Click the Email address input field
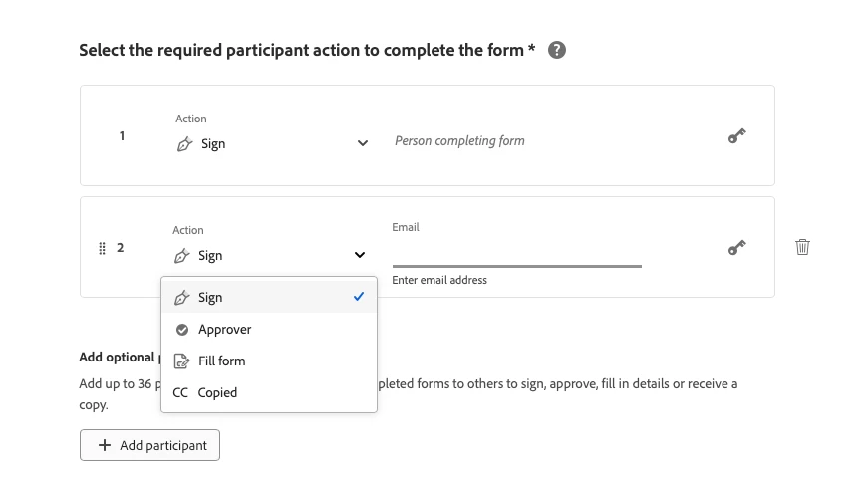This screenshot has width=868, height=482. pos(516,254)
